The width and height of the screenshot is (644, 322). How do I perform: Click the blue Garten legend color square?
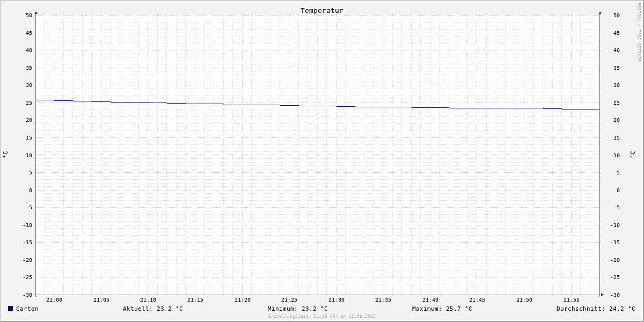10,309
